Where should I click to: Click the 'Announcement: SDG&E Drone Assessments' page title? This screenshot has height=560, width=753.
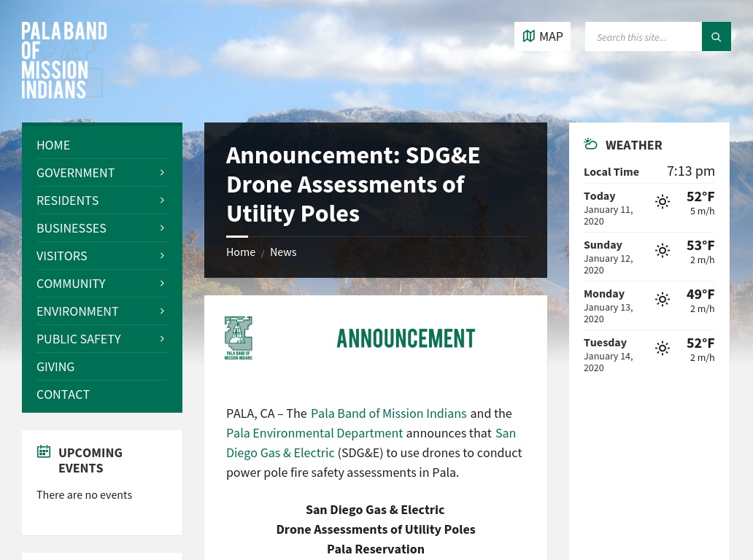click(353, 184)
